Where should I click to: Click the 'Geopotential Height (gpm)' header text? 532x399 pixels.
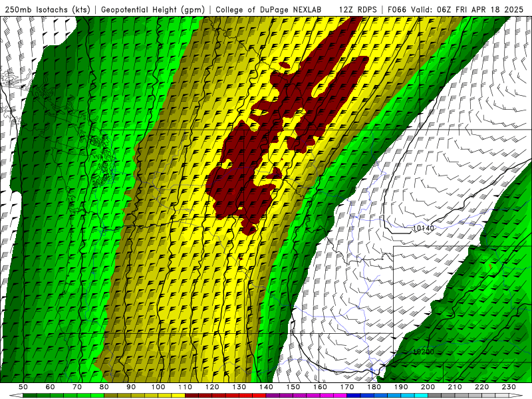[x=153, y=9]
